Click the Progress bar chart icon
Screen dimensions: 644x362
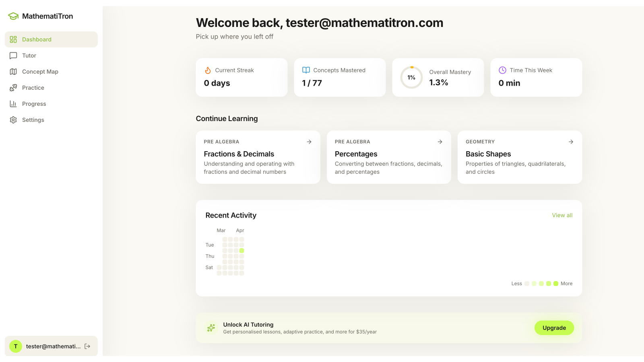click(x=13, y=104)
